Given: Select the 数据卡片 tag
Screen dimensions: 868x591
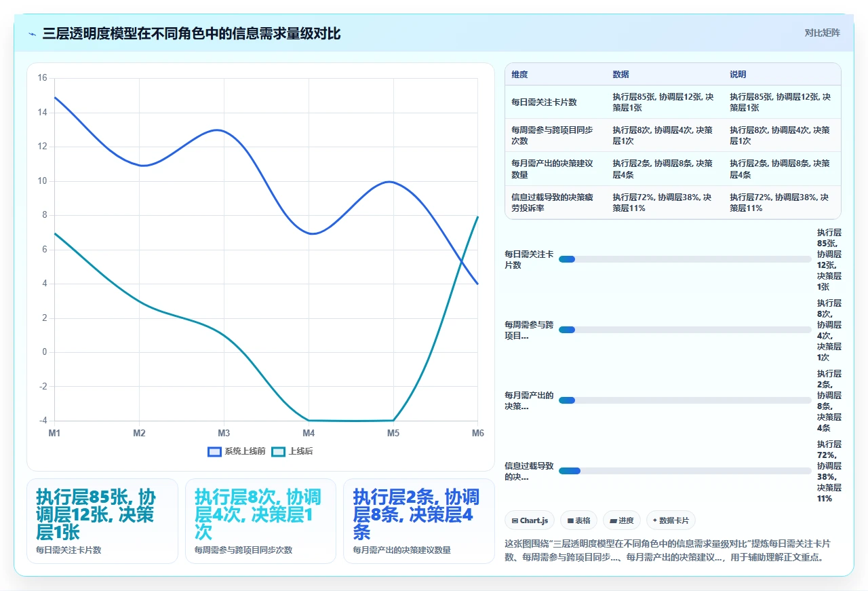Looking at the screenshot, I should click(x=671, y=520).
